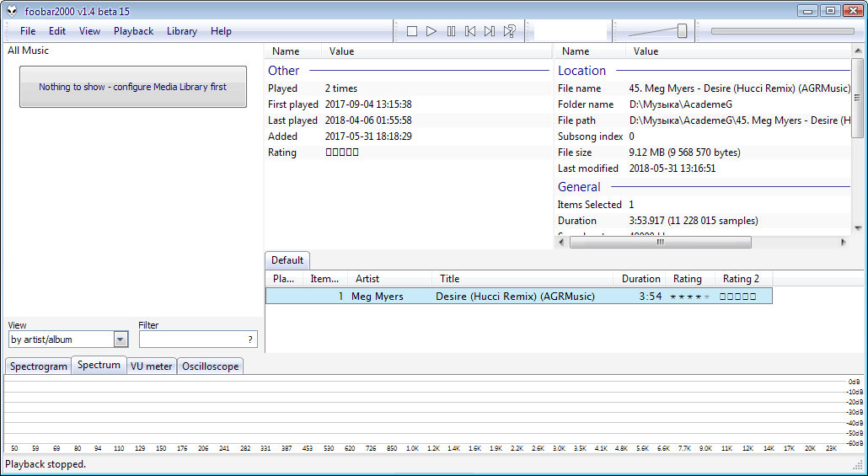
Task: Switch to the Oscilloscope tab
Action: (x=210, y=366)
